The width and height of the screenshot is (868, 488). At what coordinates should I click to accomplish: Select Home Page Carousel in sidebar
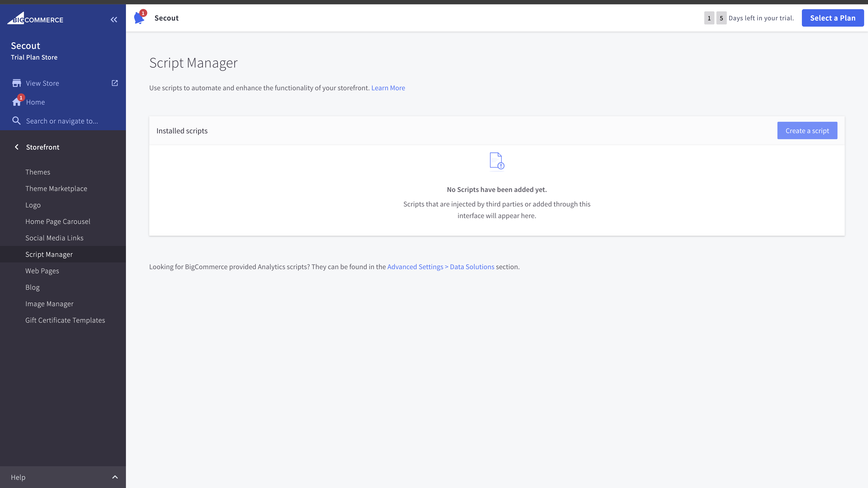[x=58, y=221]
